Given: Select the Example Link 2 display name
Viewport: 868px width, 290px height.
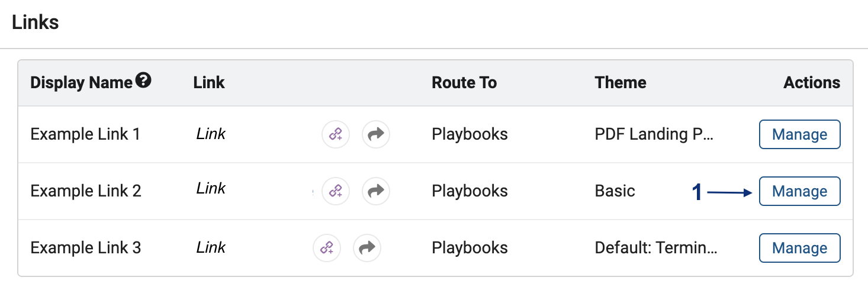Looking at the screenshot, I should point(86,191).
